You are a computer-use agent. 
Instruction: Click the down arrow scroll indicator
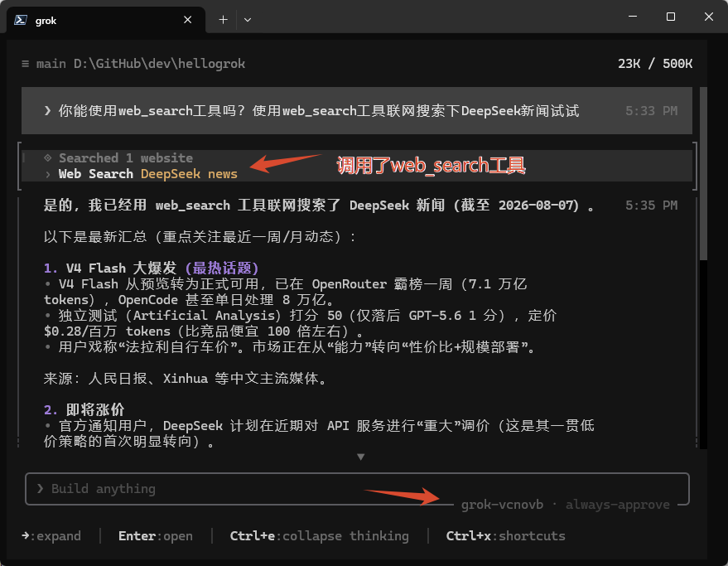click(361, 457)
